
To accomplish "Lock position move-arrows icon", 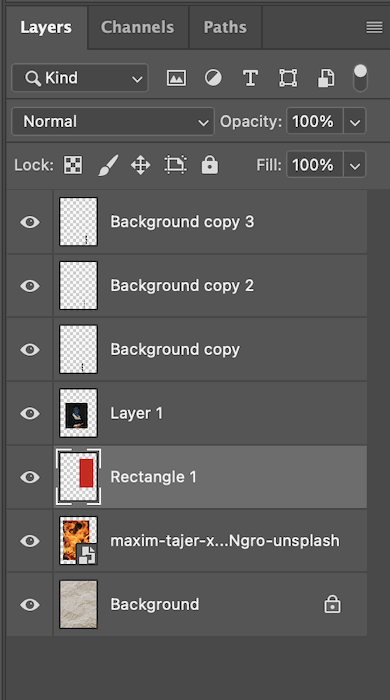I will (141, 165).
